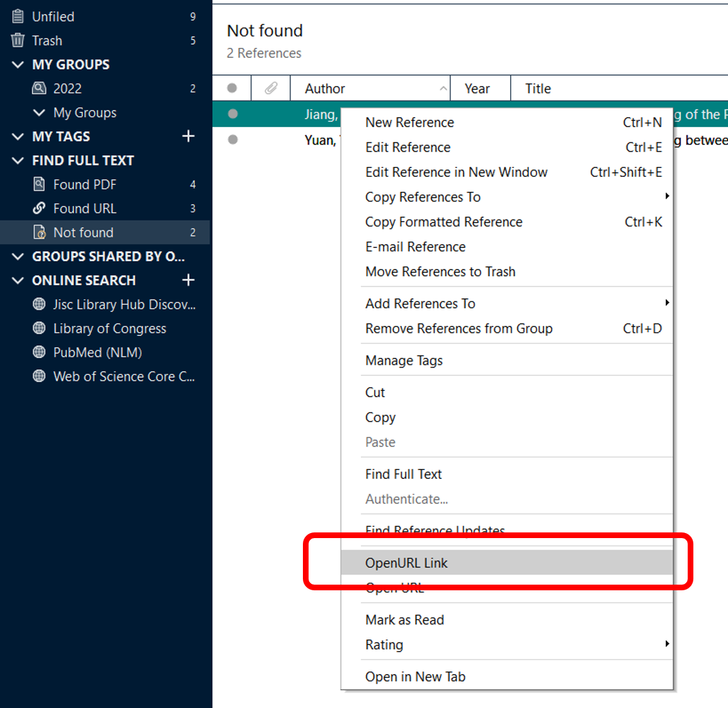Choose Edit Reference menu entry

(507, 147)
